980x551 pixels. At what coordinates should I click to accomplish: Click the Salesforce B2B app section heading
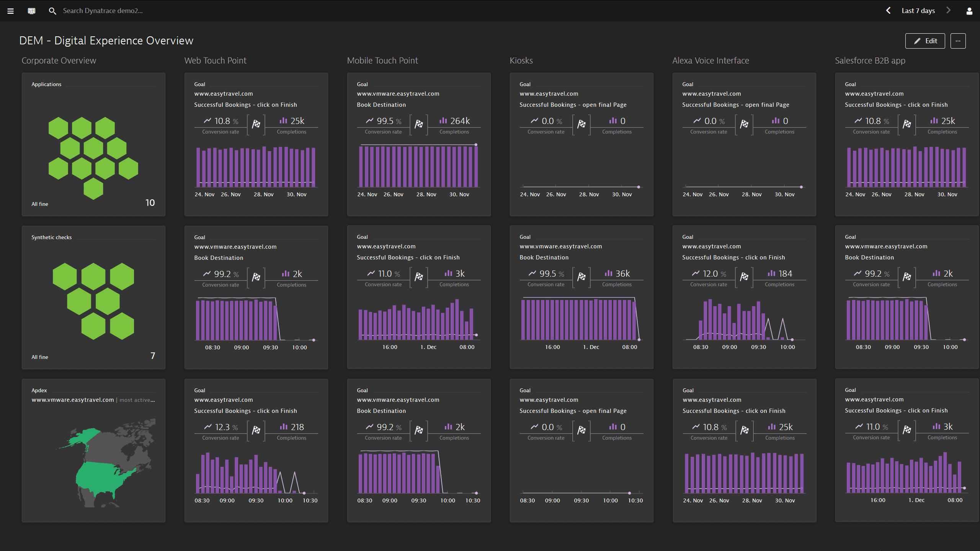870,60
